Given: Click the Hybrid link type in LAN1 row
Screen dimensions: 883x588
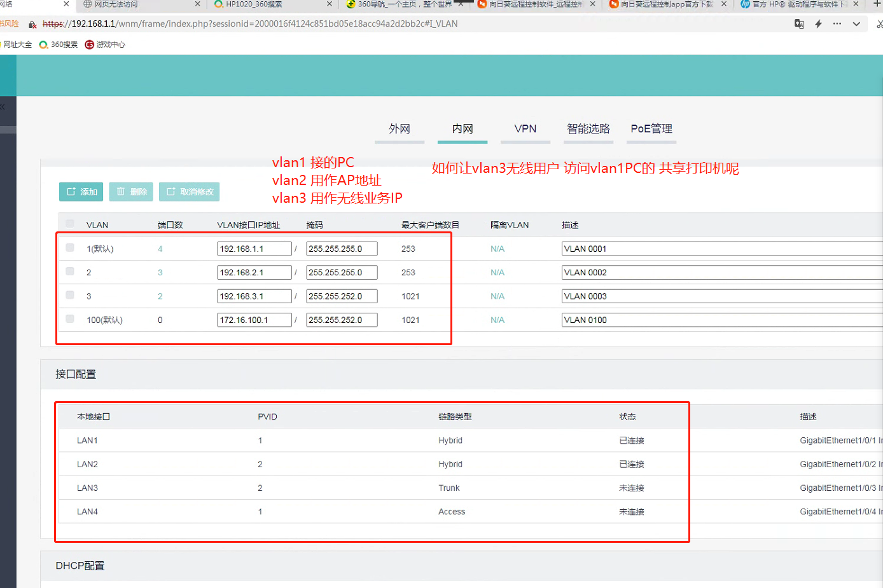Looking at the screenshot, I should click(x=450, y=441).
